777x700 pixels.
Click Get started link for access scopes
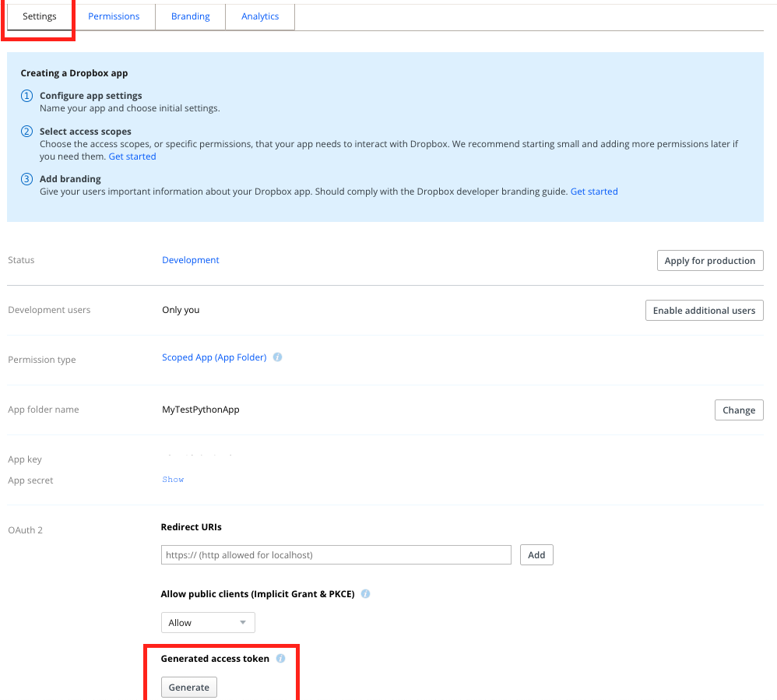pyautogui.click(x=132, y=157)
